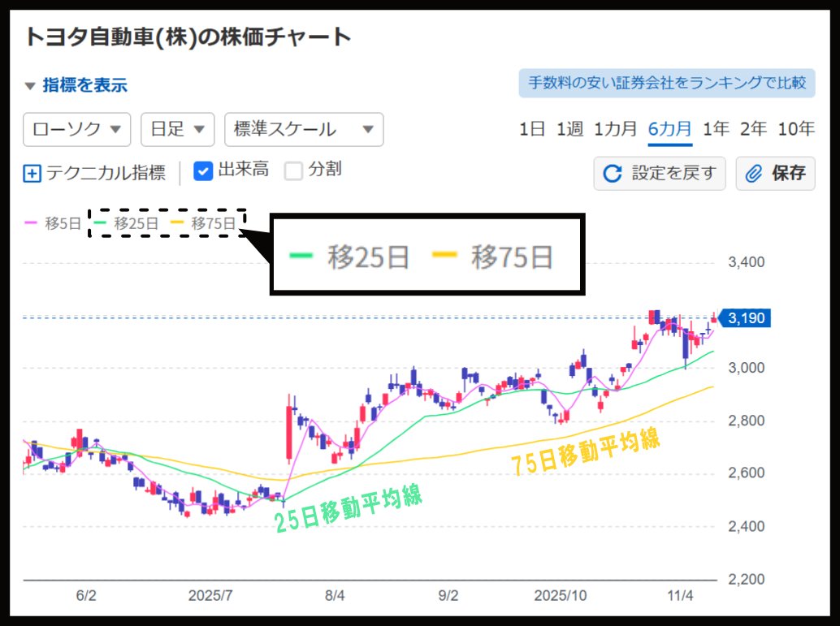Uncheck the 出来高 volume checkbox
The width and height of the screenshot is (840, 626).
pos(202,171)
